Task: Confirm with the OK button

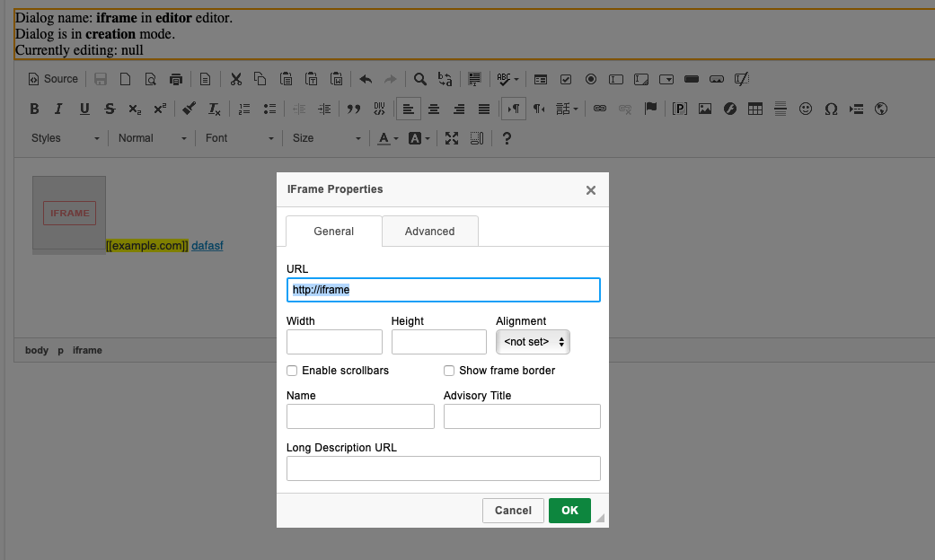Action: pos(569,510)
